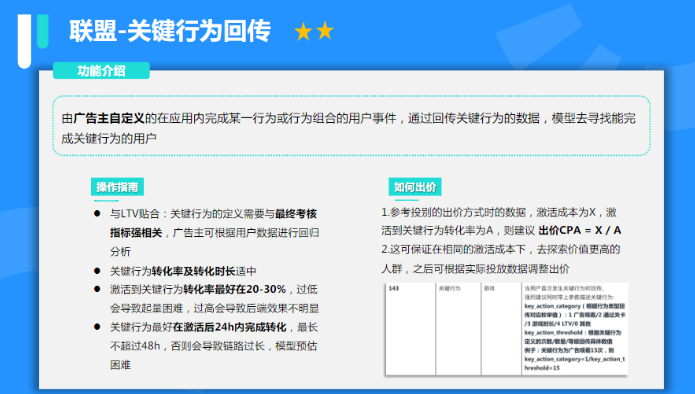Click the second yellow star beside the title
This screenshot has height=394, width=695.
(325, 30)
